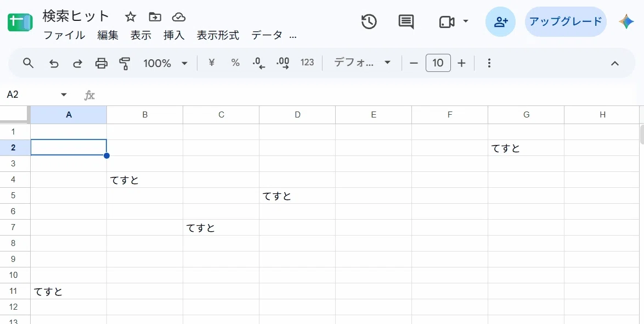The image size is (644, 324).
Task: Open the 挿入 menu
Action: (x=174, y=35)
